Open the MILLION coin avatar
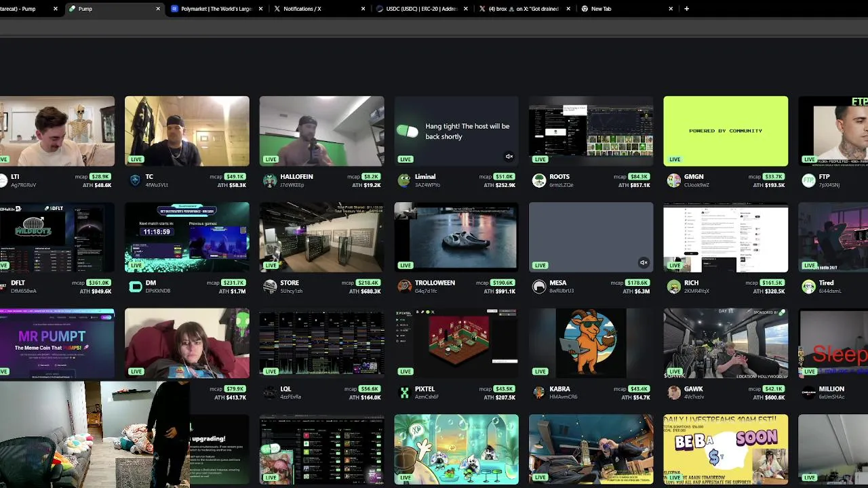The image size is (868, 488). coord(808,392)
